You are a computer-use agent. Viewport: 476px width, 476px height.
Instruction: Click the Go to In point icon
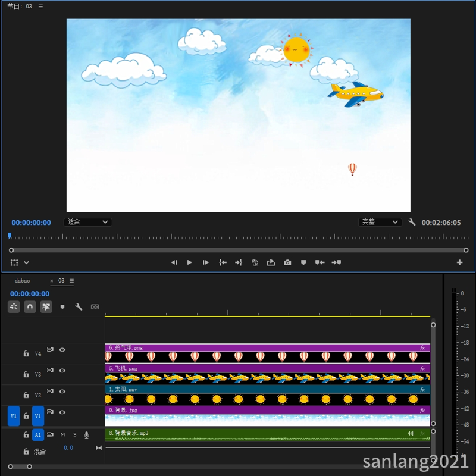[x=223, y=262]
